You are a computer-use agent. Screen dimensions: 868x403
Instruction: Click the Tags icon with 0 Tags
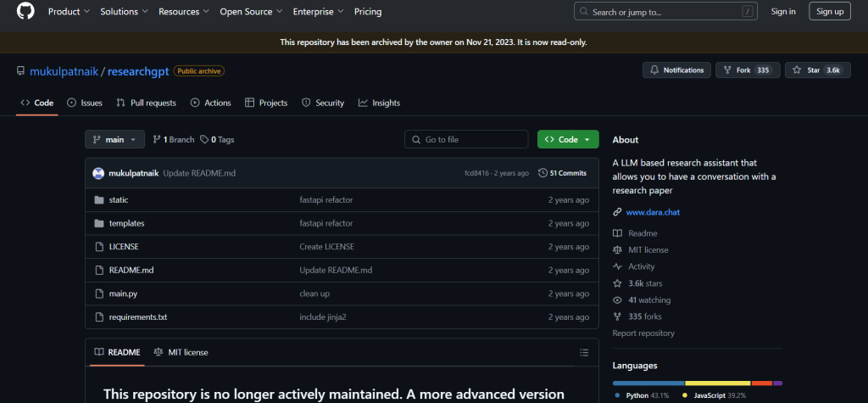point(204,139)
